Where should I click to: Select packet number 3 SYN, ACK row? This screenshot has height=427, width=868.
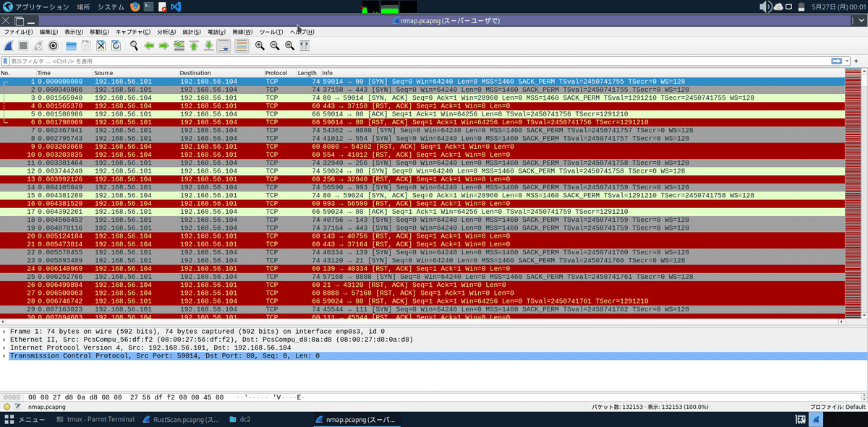coord(422,98)
